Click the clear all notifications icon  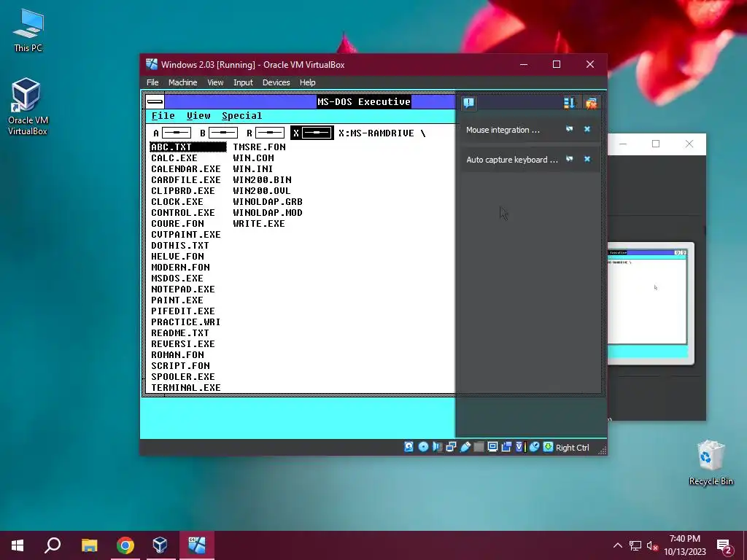591,103
